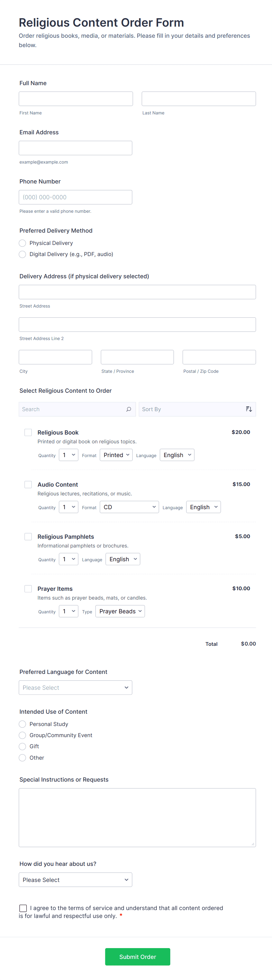Click the Email Address input field
This screenshot has width=272, height=980.
(x=75, y=148)
